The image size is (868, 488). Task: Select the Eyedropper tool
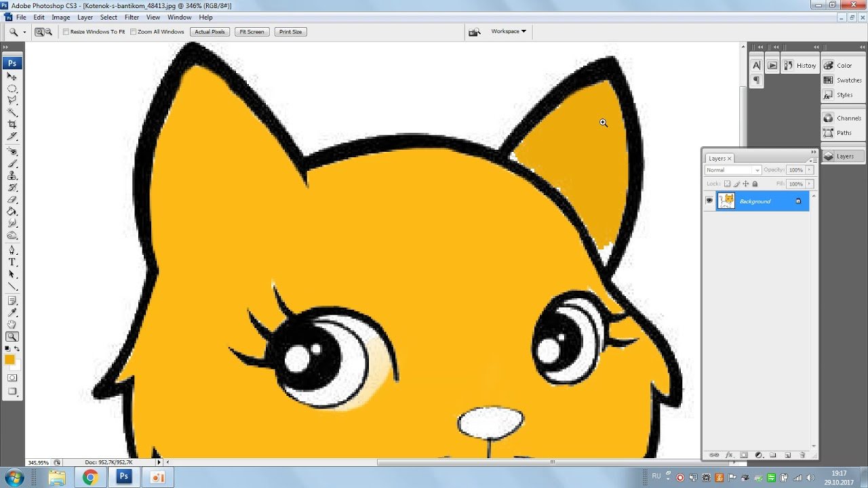tap(12, 312)
